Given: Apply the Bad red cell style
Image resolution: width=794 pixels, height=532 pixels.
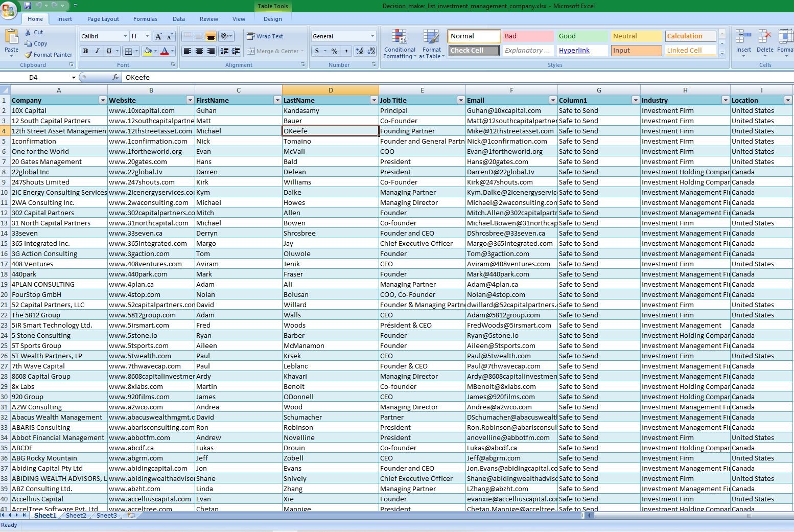Looking at the screenshot, I should tap(527, 36).
